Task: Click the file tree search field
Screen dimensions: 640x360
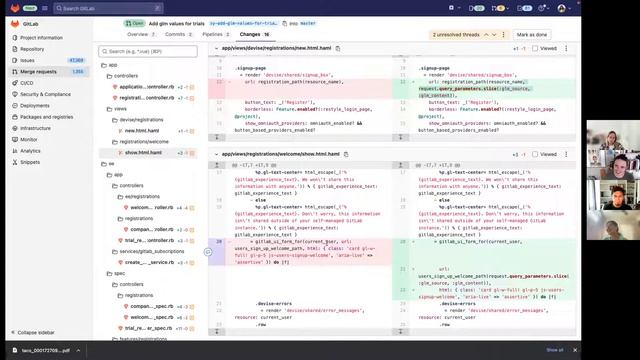Action: pos(148,51)
